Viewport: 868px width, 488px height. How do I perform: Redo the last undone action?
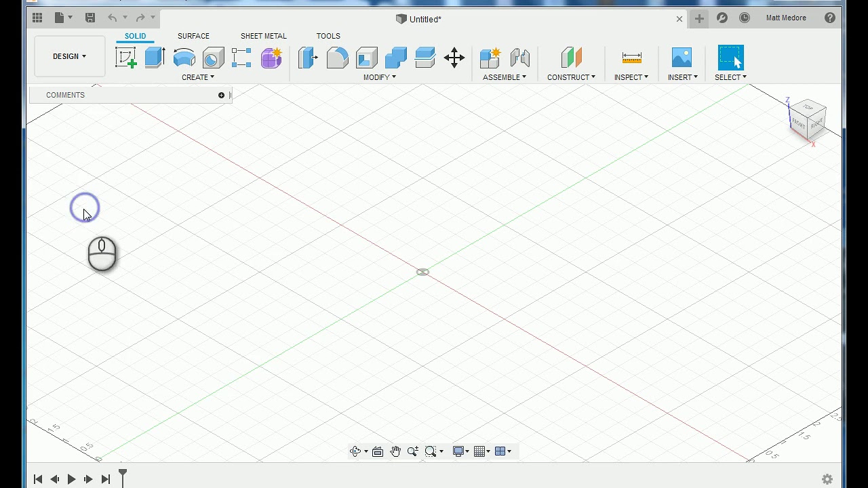point(140,18)
